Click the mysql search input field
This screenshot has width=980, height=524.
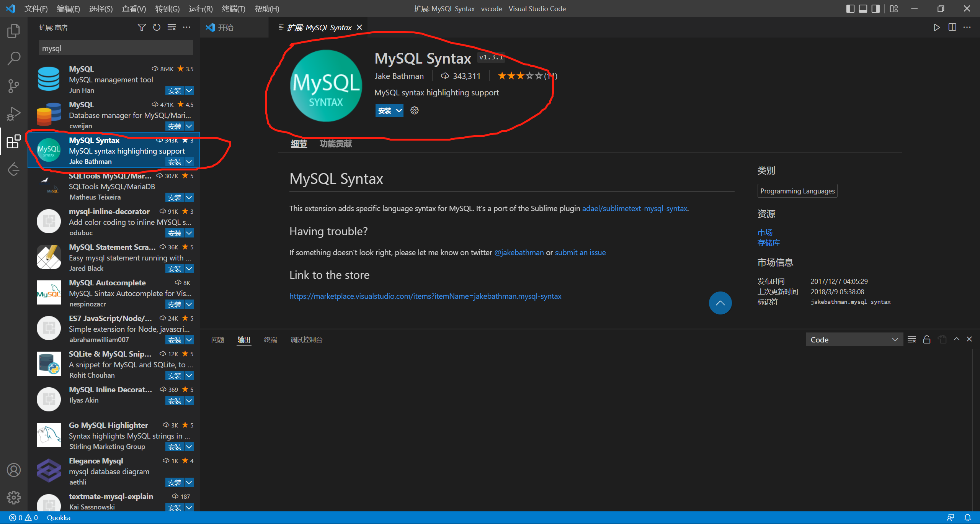115,48
